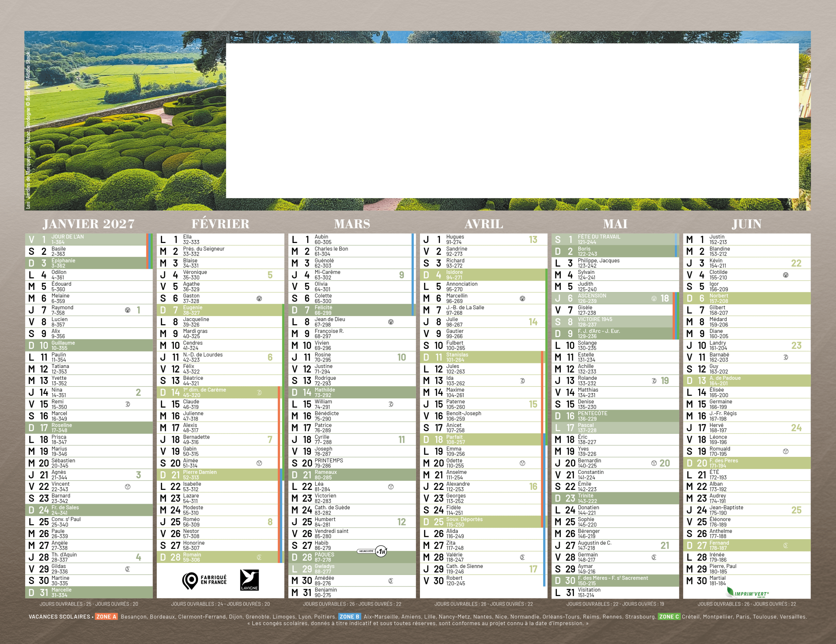The width and height of the screenshot is (836, 644).
Task: Select the PÂQUES entry on March 28
Action: tap(324, 555)
